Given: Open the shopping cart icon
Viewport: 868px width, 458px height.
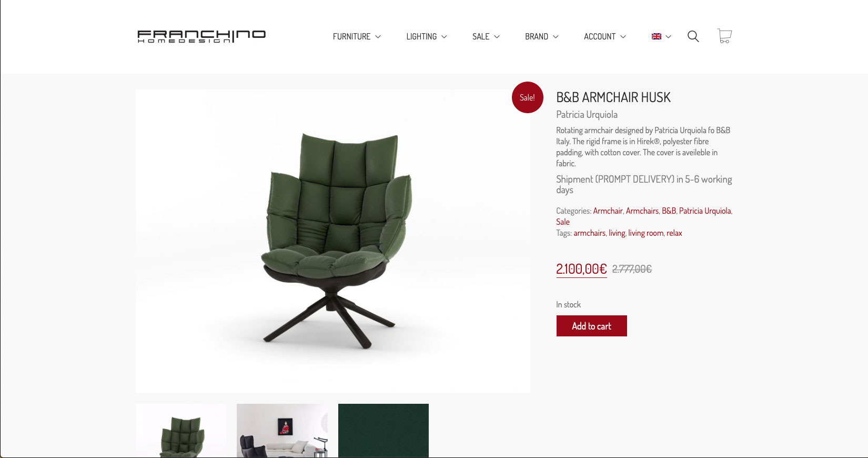Looking at the screenshot, I should point(724,36).
